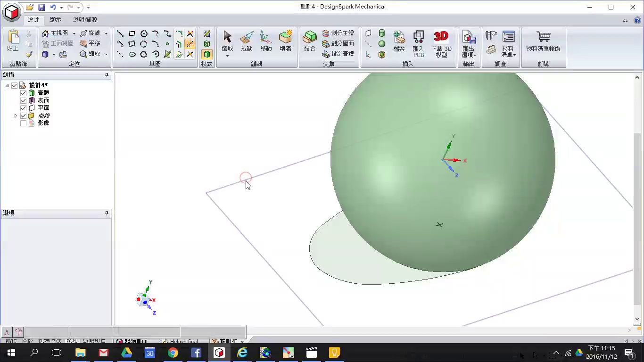
Task: Select the Three-Point Rectangle tool
Action: [x=132, y=44]
